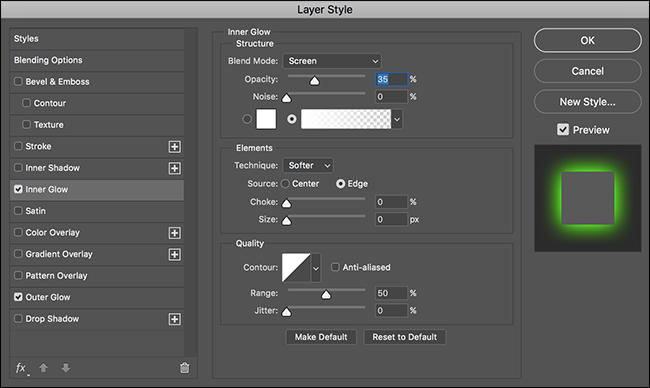
Task: Tick the Inner Shadow checkbox
Action: point(18,167)
